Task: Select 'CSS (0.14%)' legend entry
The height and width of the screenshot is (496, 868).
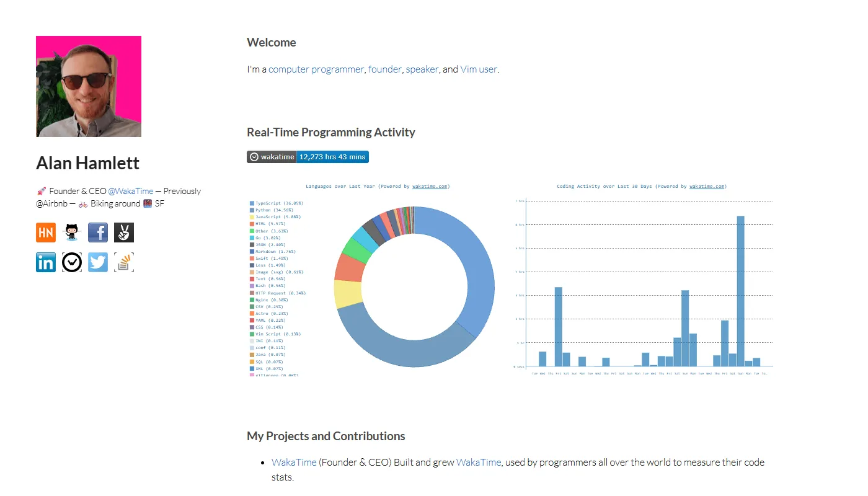Action: (266, 327)
